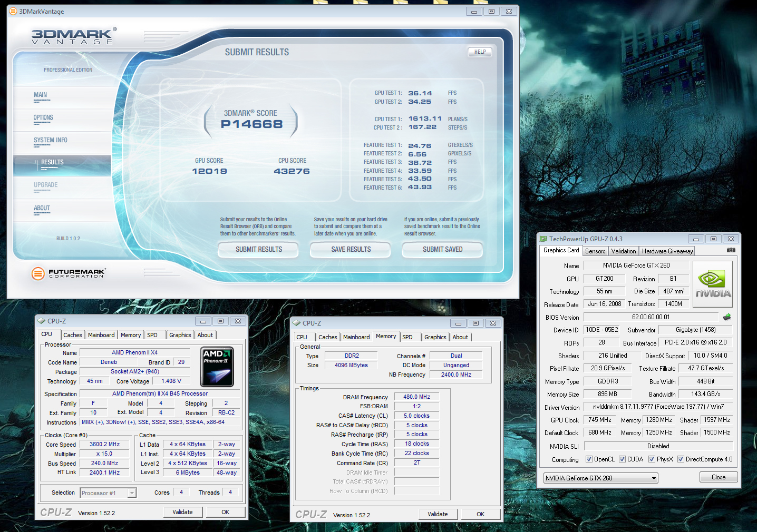Open SPD tab in CPU-Z CPU window

pos(152,335)
